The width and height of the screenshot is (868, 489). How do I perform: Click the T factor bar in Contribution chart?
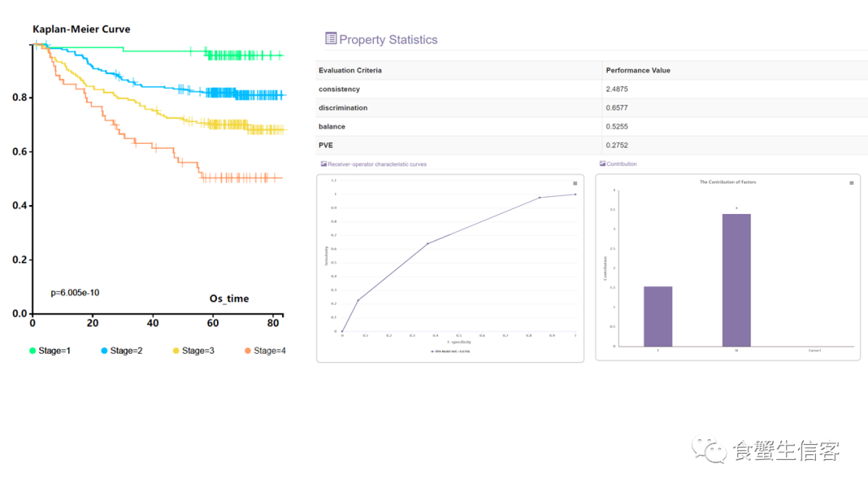tap(657, 316)
